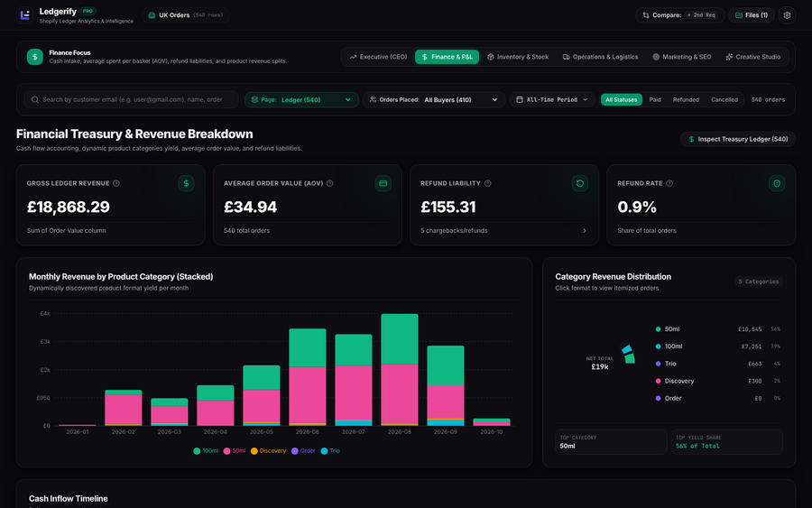Switch to Inventory & Stock tab
This screenshot has height=508, width=812.
pyautogui.click(x=518, y=57)
